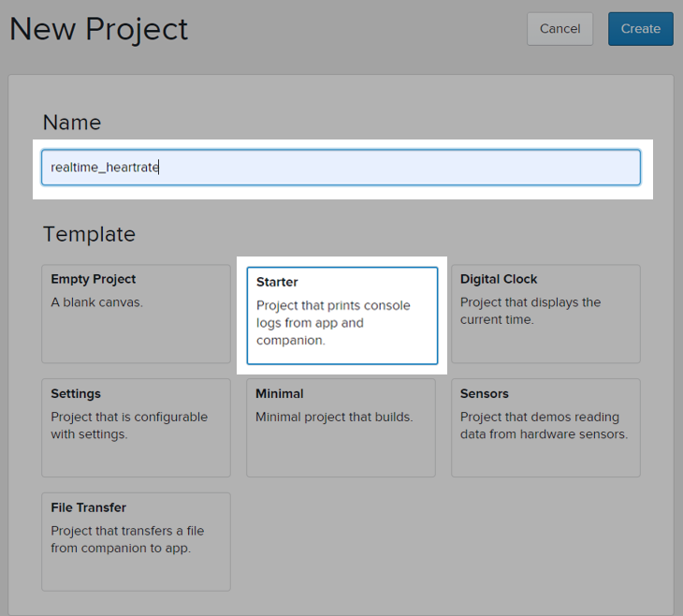Click 'Project that demos reading data' description
The width and height of the screenshot is (683, 616).
click(544, 425)
